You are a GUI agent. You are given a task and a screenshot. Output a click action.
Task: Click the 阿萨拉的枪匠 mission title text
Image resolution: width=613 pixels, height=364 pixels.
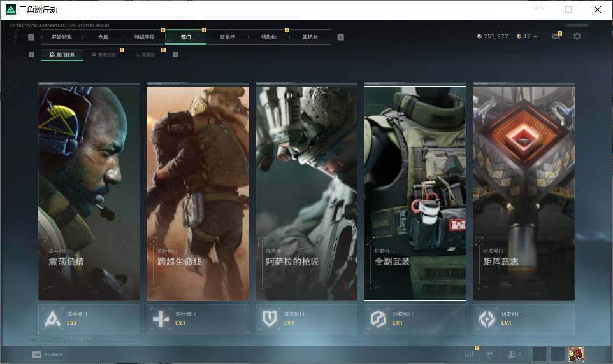click(292, 262)
